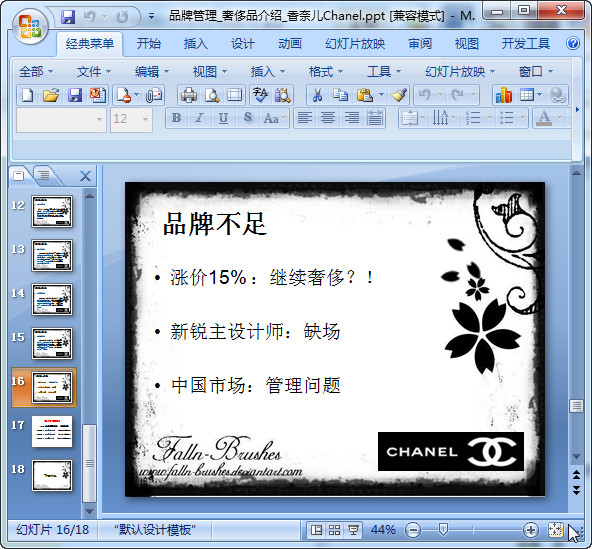Expand the 编辑 dropdown menu
592x549 pixels.
pos(152,71)
